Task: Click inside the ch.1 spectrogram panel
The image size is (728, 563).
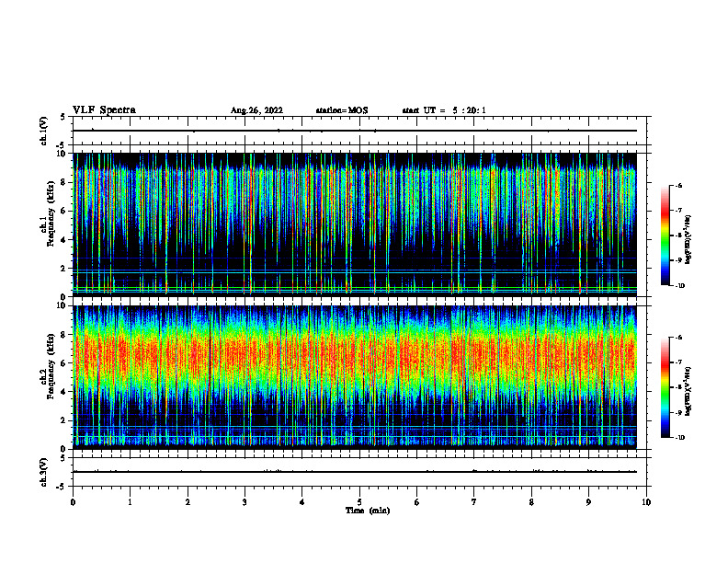Action: click(355, 224)
